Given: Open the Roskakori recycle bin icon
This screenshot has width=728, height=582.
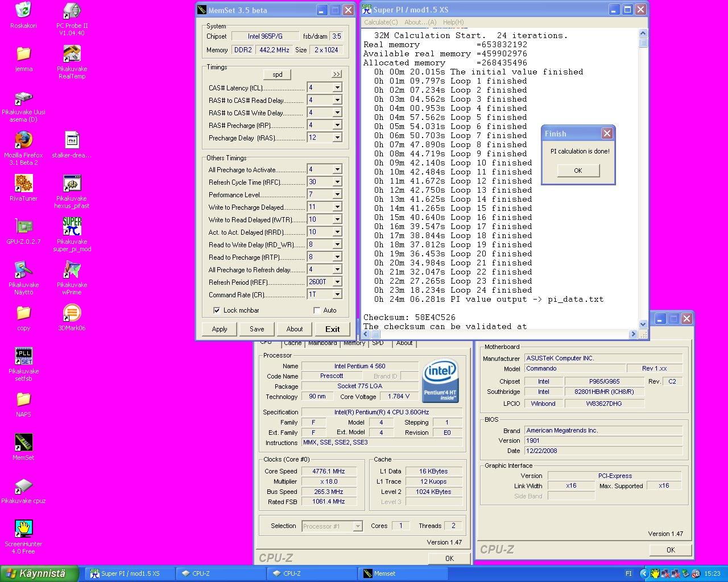Looking at the screenshot, I should [x=23, y=10].
